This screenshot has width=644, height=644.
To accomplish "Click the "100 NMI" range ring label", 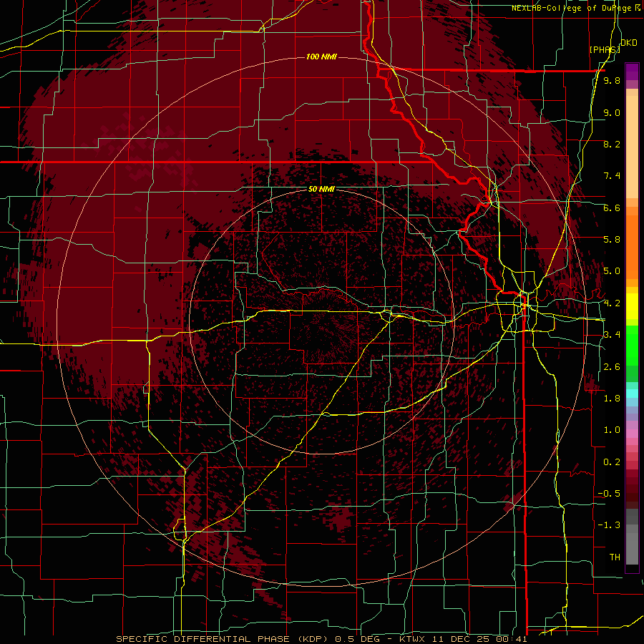I will [321, 57].
